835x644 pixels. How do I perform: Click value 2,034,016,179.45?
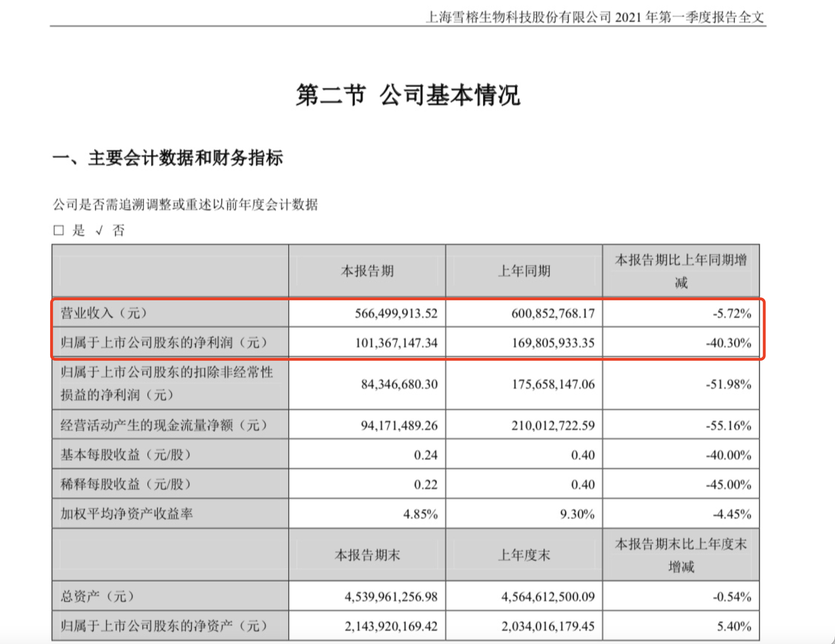click(548, 626)
